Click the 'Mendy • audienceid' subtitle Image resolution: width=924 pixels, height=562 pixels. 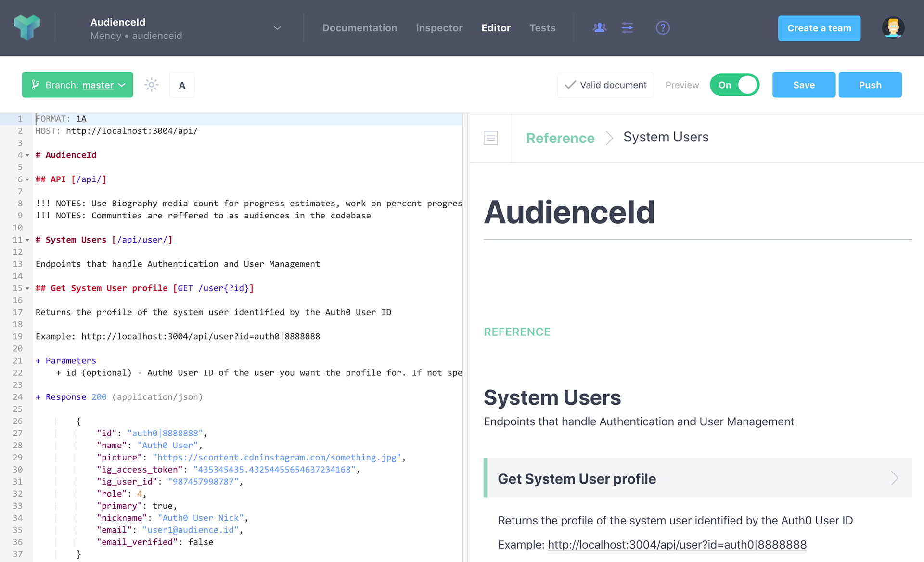[136, 36]
